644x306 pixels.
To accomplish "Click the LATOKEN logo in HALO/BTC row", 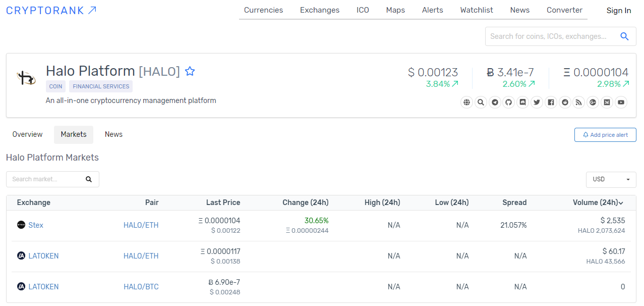I will 21,287.
